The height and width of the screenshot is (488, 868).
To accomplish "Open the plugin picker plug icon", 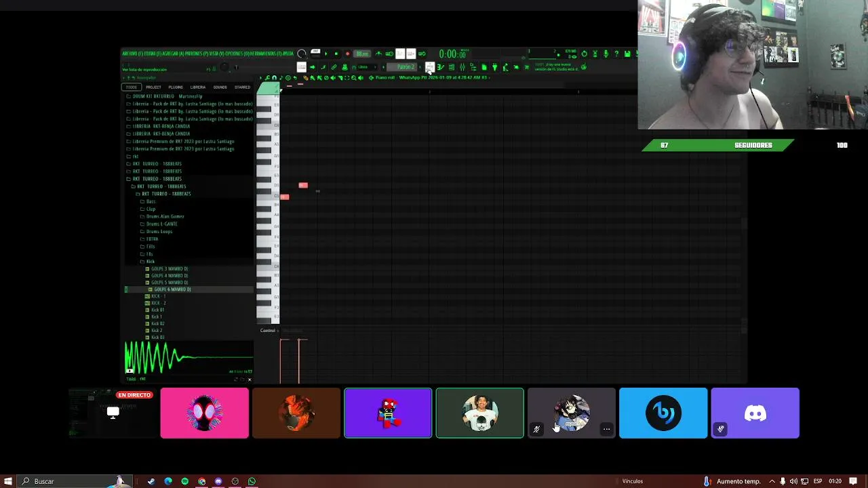I will (494, 66).
